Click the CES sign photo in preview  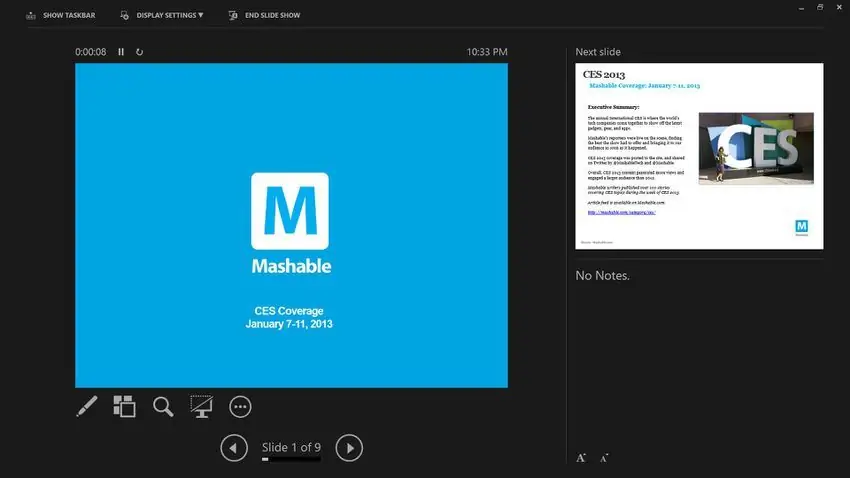(x=756, y=148)
